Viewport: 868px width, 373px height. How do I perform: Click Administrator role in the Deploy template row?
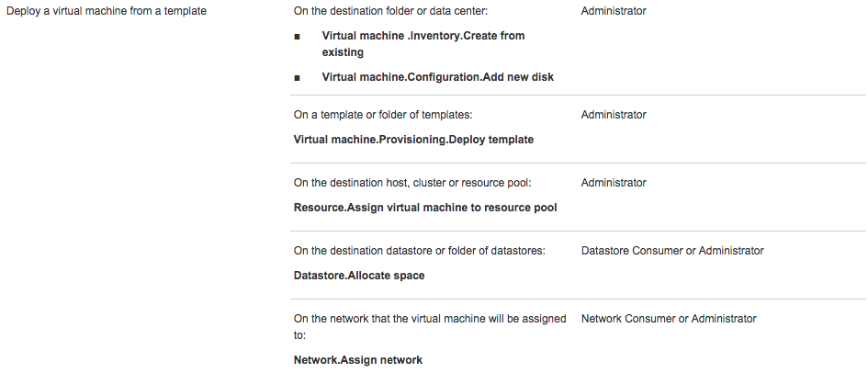point(614,115)
